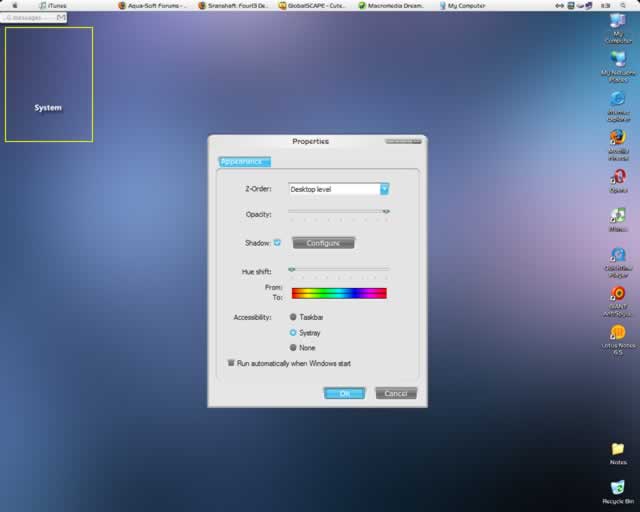Select the Taskbar accessibility radio option
The image size is (640, 512).
[x=293, y=317]
